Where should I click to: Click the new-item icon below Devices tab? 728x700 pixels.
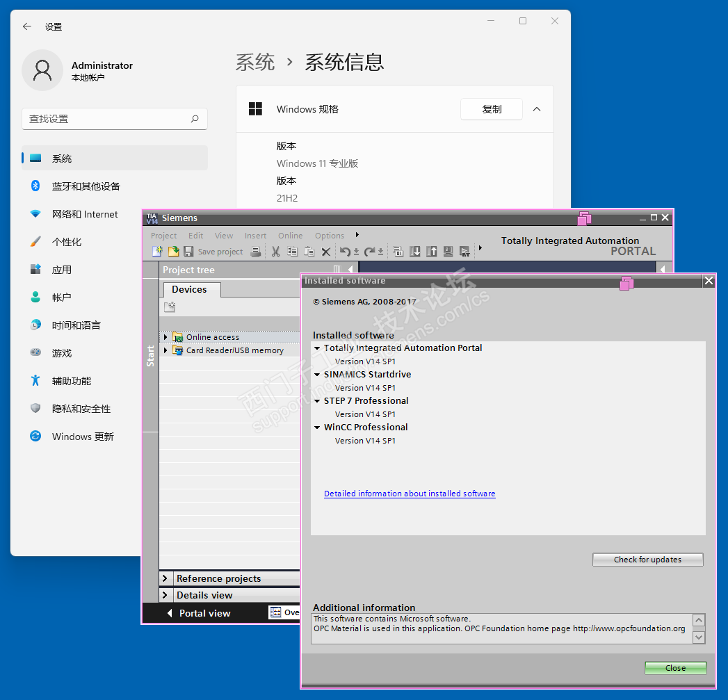click(170, 307)
